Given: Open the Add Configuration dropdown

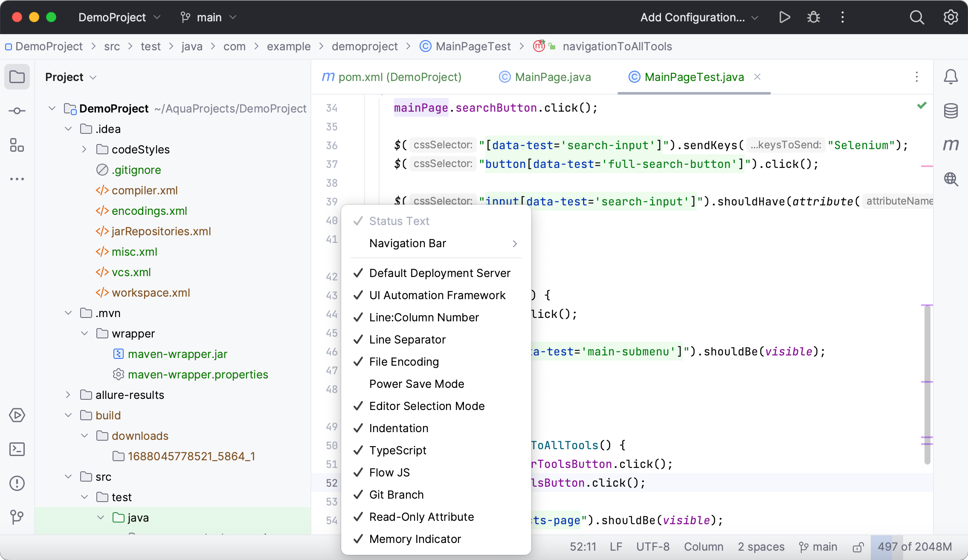Looking at the screenshot, I should [699, 17].
